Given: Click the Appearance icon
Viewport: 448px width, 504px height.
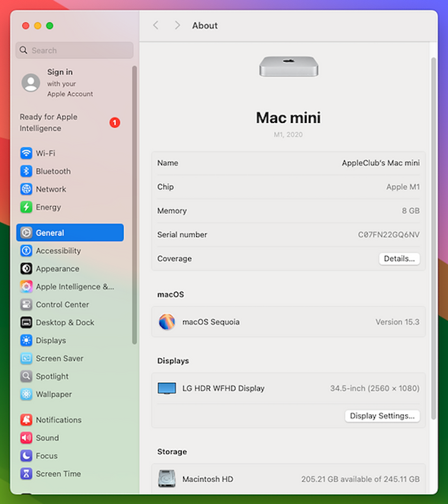Looking at the screenshot, I should [x=26, y=269].
